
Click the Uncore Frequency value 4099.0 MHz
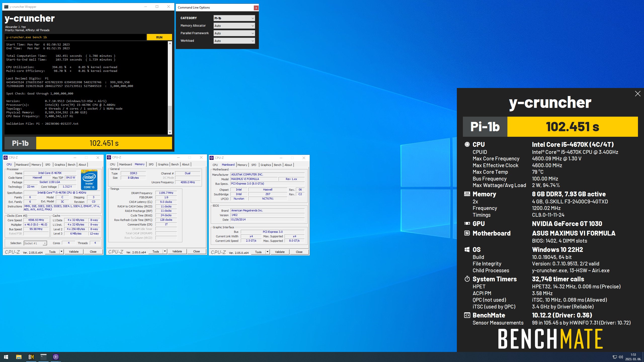pos(188,182)
